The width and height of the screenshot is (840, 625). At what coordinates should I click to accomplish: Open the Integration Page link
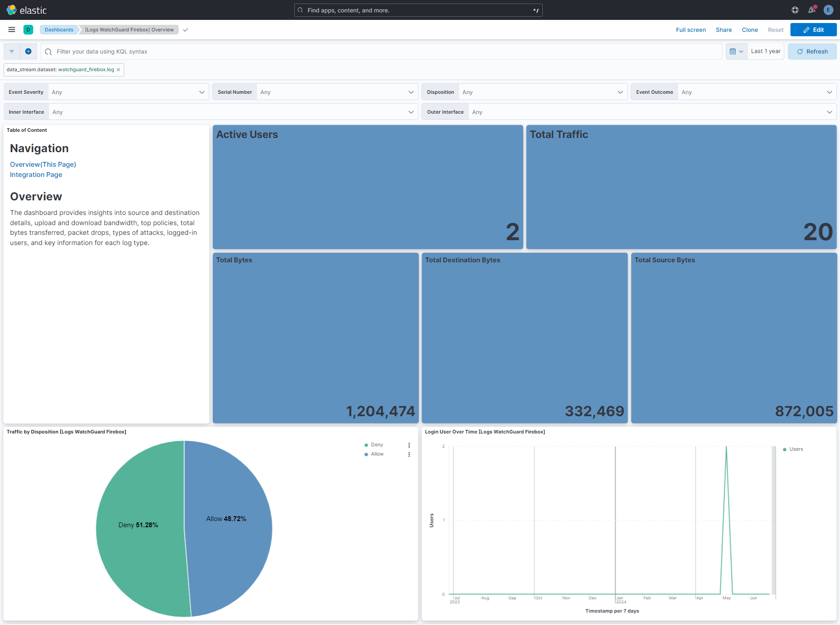click(x=36, y=174)
